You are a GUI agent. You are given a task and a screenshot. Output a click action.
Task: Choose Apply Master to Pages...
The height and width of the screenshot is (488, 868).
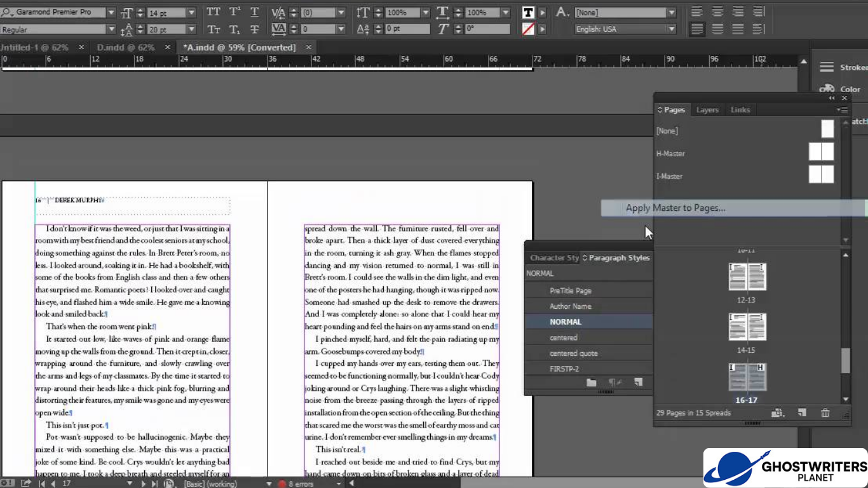675,208
